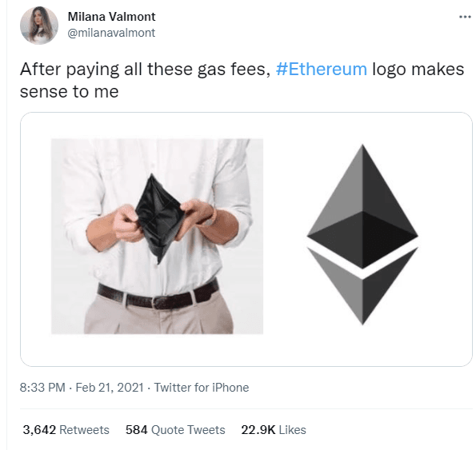Image resolution: width=476 pixels, height=450 pixels.
Task: View the 22.9K Likes list
Action: pyautogui.click(x=274, y=430)
